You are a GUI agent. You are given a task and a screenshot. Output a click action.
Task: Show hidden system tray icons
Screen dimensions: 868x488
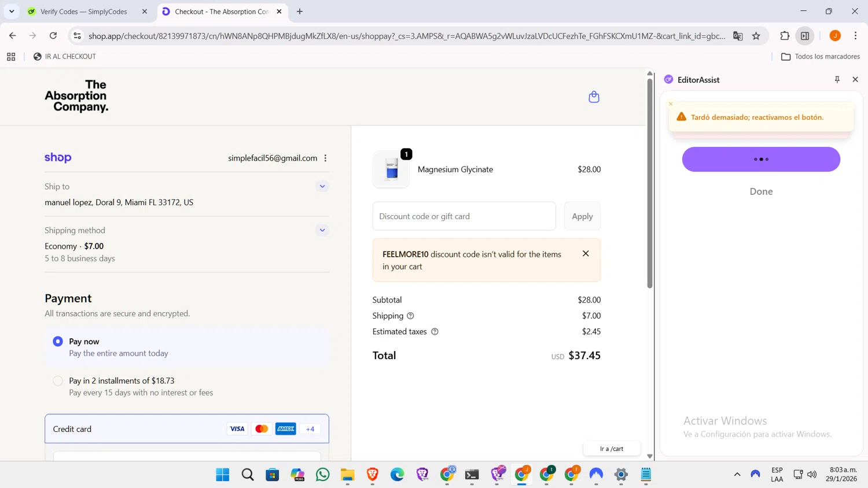737,474
